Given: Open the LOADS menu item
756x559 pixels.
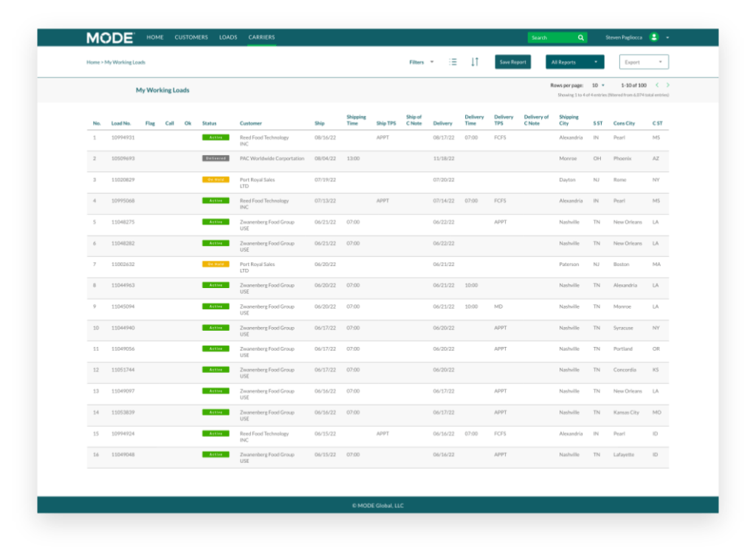Looking at the screenshot, I should pyautogui.click(x=228, y=37).
